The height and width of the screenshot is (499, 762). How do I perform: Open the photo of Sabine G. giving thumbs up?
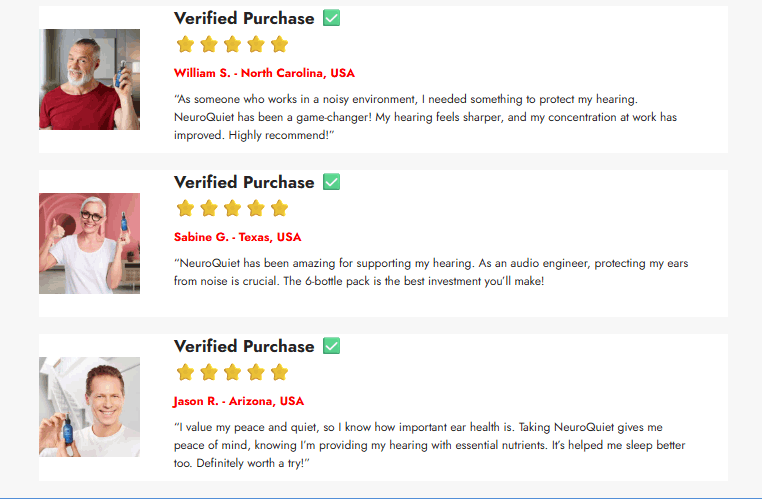[x=89, y=243]
